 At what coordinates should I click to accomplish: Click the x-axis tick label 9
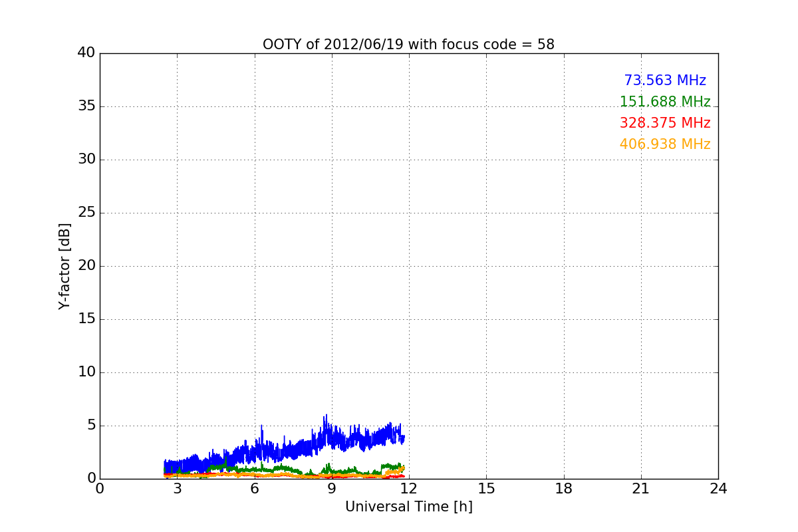332,489
